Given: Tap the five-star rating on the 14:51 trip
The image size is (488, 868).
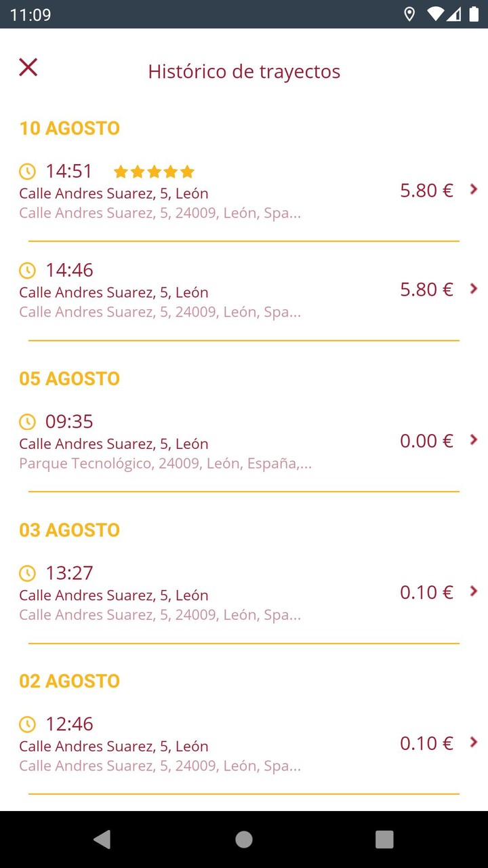Looking at the screenshot, I should (x=154, y=172).
